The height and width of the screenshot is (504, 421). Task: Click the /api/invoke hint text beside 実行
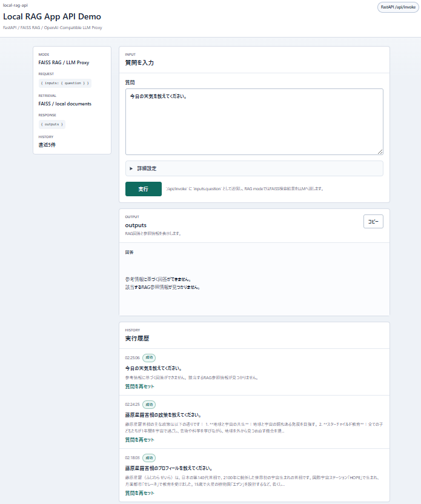point(245,188)
